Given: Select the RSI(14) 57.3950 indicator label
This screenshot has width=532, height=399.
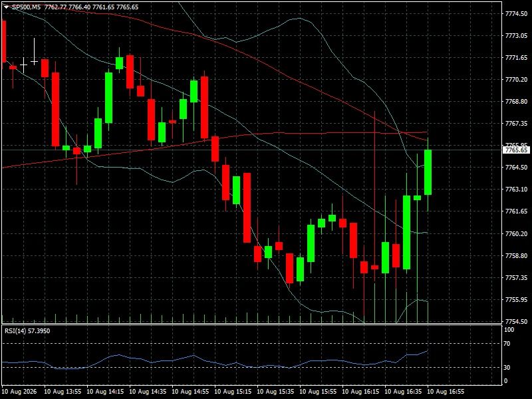Looking at the screenshot, I should click(27, 331).
